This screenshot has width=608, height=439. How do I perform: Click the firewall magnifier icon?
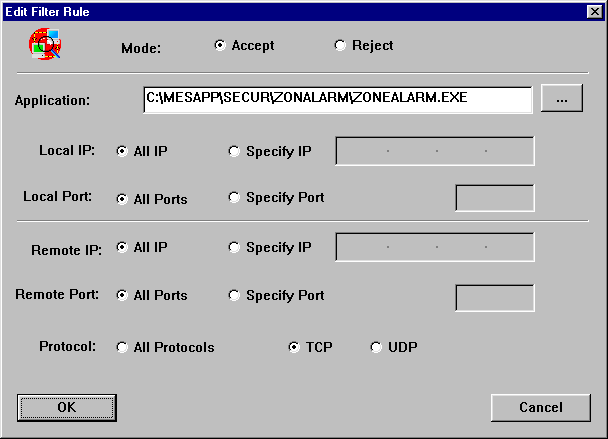45,44
